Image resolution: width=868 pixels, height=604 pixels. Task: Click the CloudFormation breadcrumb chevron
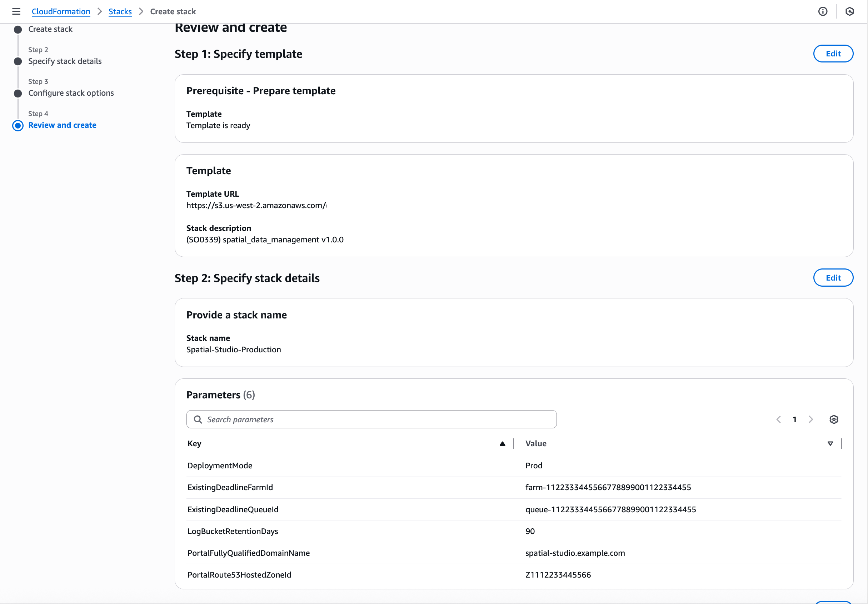tap(99, 11)
